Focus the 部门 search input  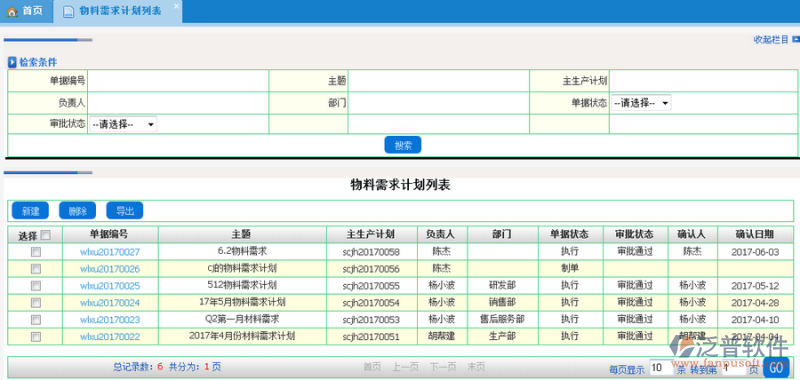click(439, 103)
